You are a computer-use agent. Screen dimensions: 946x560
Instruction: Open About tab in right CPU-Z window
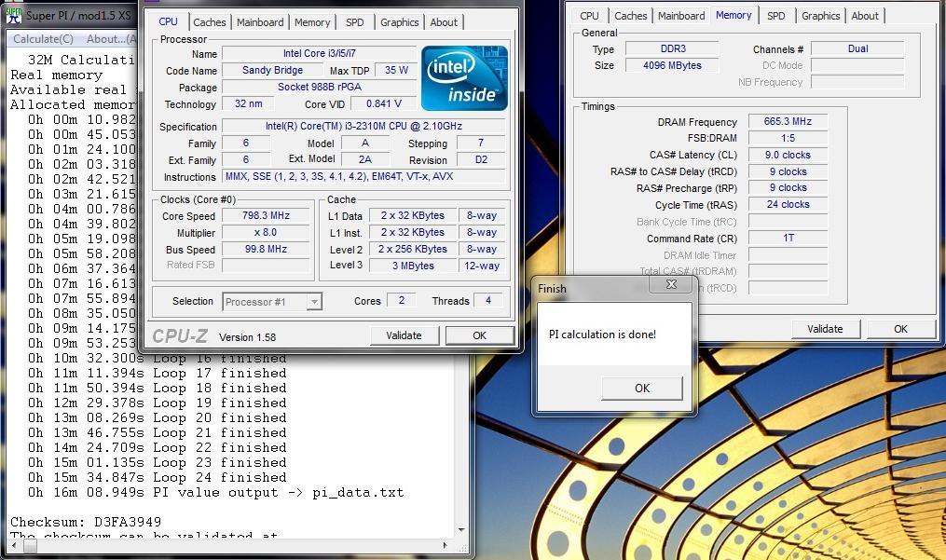click(865, 16)
